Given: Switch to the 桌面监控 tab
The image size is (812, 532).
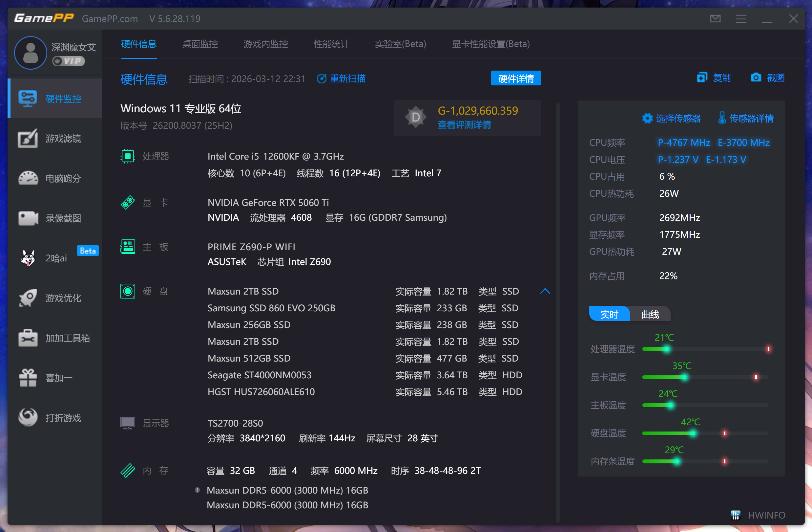Looking at the screenshot, I should (200, 44).
